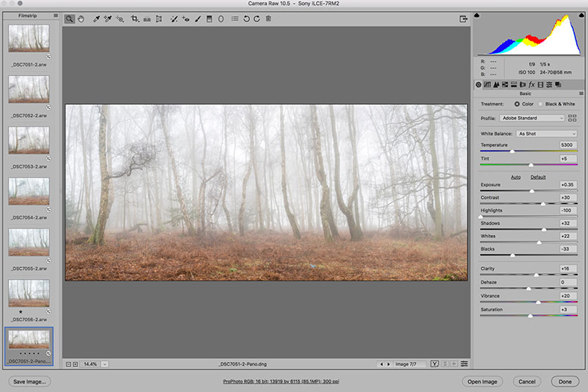Open the Filmstrip panel menu
588x392 pixels.
pyautogui.click(x=56, y=15)
